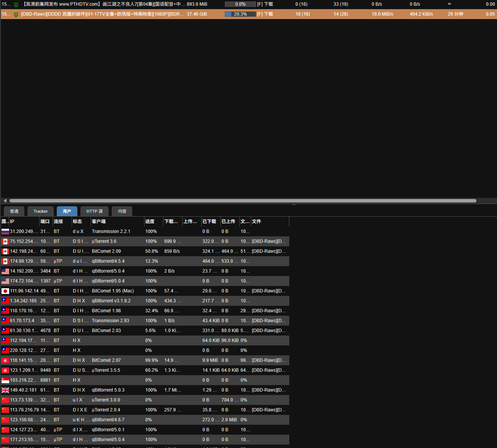Screen dimensions: 497x448
Task: Click the China flag for peer 124.127.23
Action: 5,430
